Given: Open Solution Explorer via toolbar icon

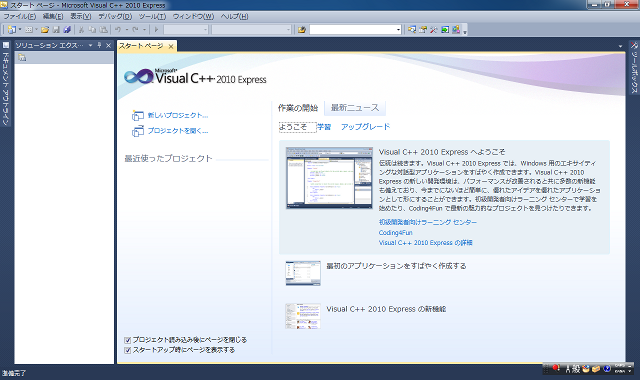Looking at the screenshot, I should [x=412, y=29].
